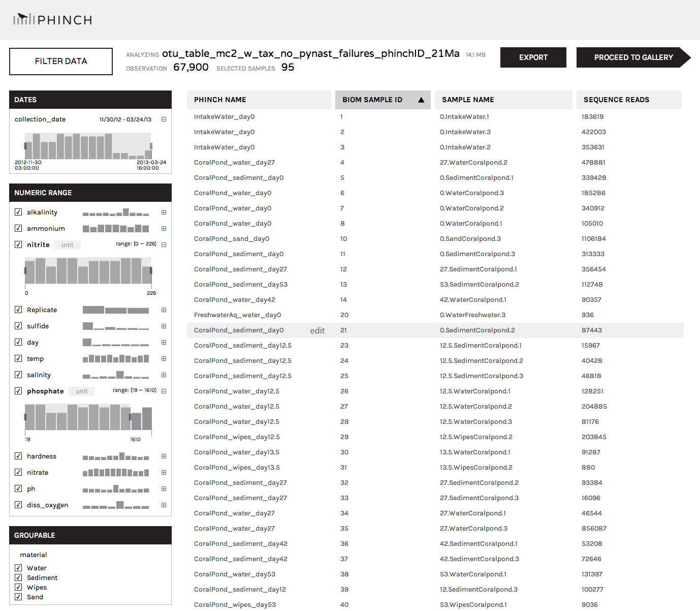
Task: Toggle the ph checkbox
Action: 18,488
